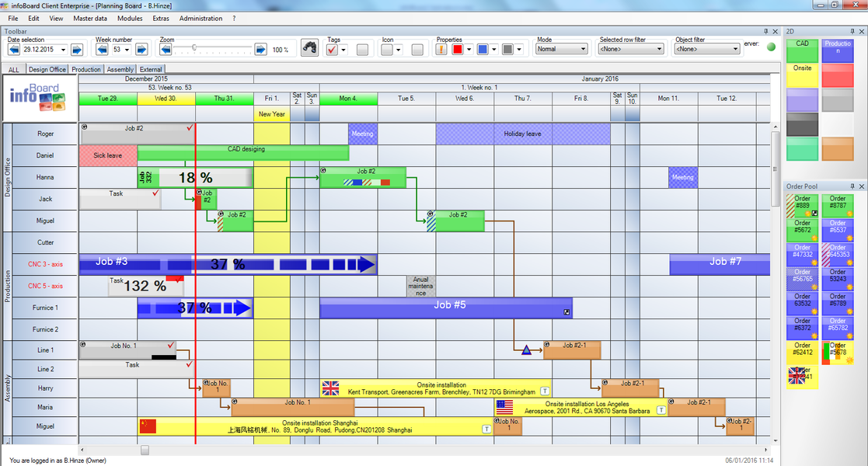The width and height of the screenshot is (868, 466).
Task: Click the Job #5 bar on Furnice 1
Action: point(448,307)
